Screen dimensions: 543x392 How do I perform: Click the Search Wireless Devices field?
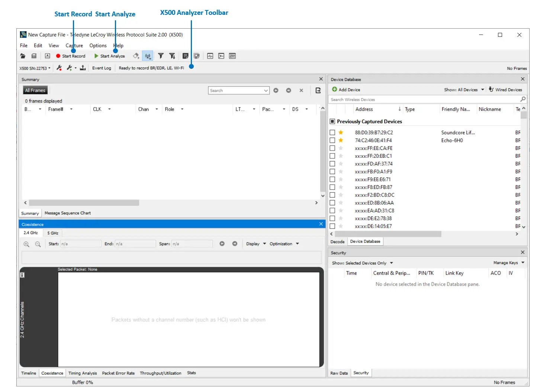pos(424,100)
